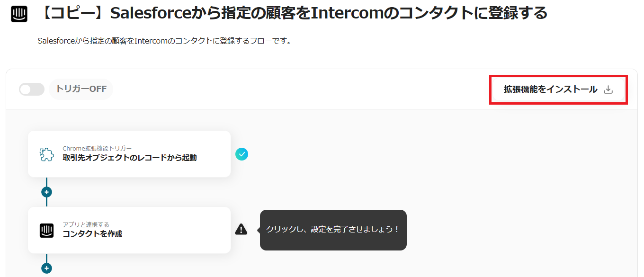Add a step with the bottom plus icon
Image resolution: width=644 pixels, height=277 pixels.
click(46, 268)
